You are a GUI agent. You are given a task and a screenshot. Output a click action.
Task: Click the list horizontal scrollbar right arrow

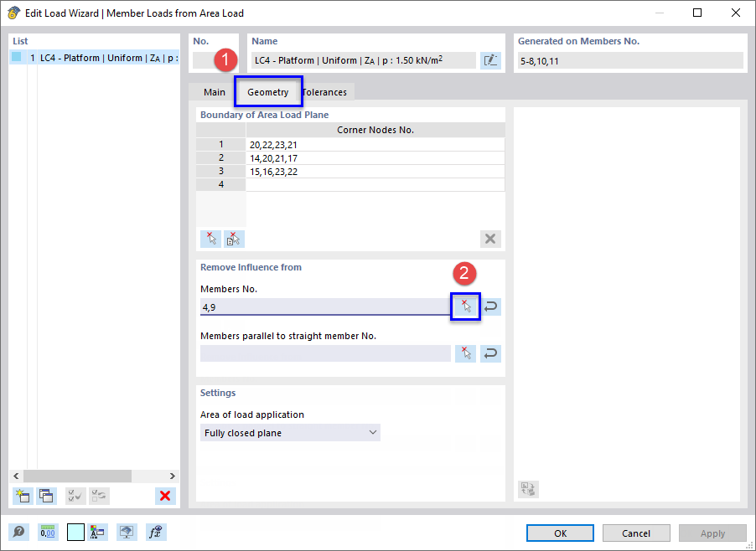[172, 476]
